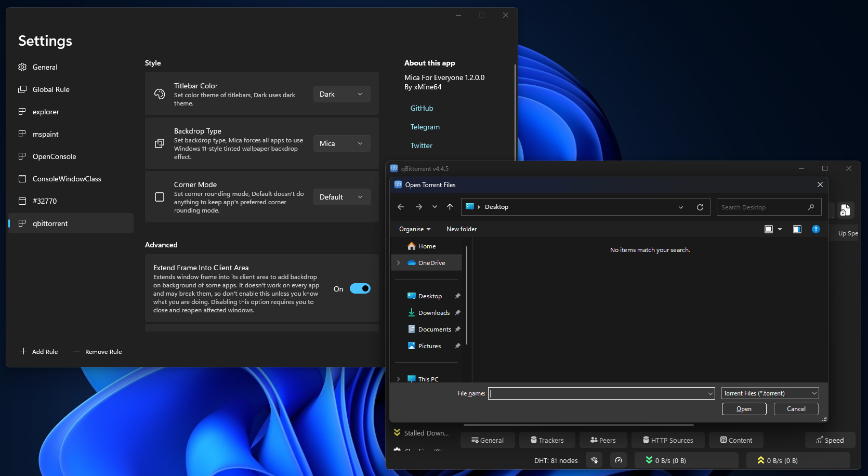Viewport: 868px width, 476px height.
Task: Click the download speed status button
Action: [686, 460]
